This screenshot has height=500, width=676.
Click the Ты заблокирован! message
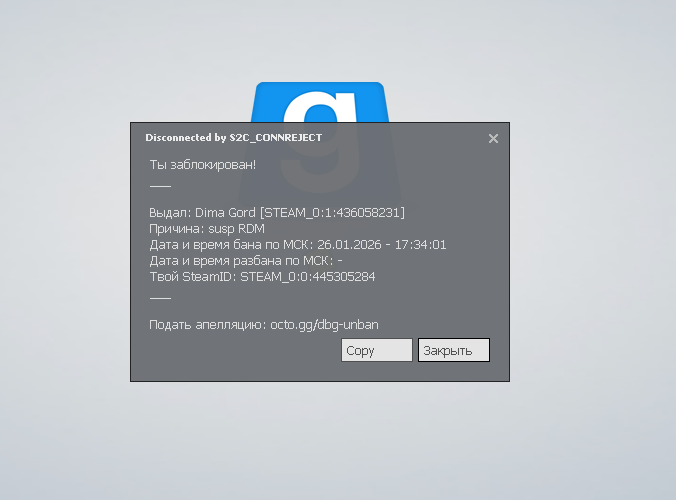point(203,165)
